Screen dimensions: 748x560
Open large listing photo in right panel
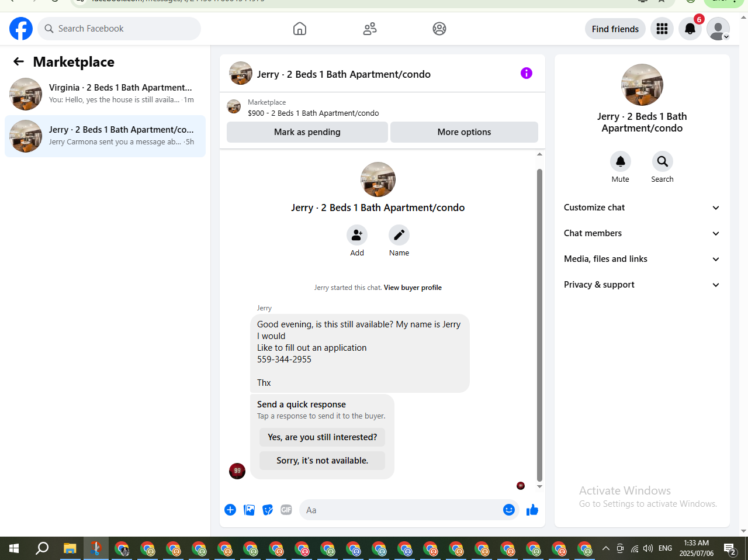(642, 85)
